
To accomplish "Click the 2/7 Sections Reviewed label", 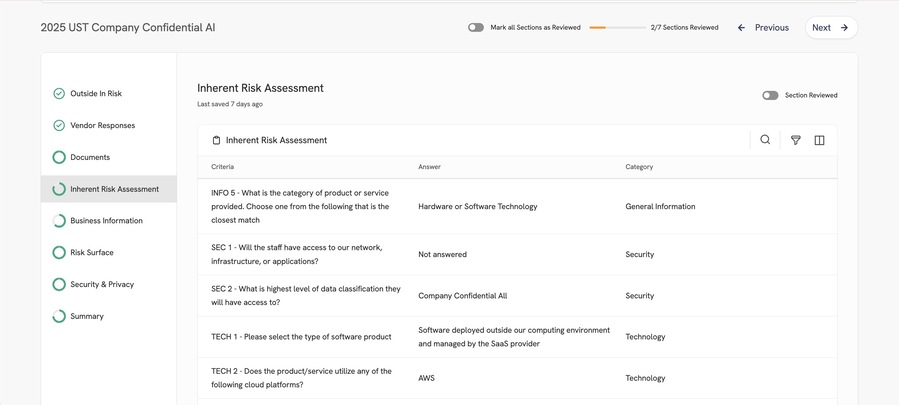I will (685, 28).
